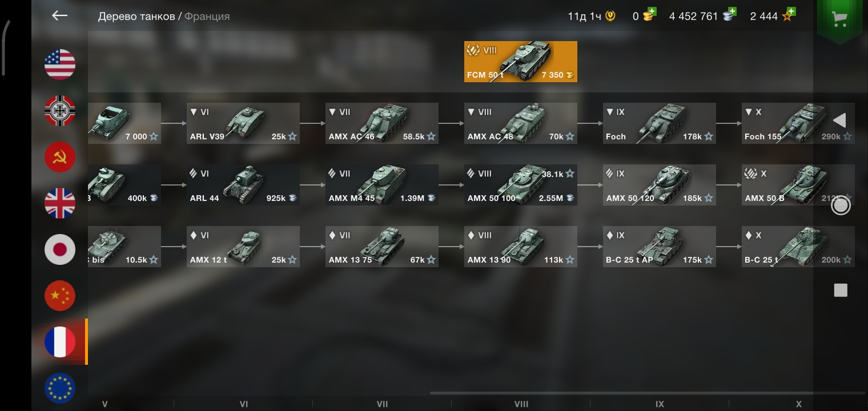Screen dimensions: 868x411
Task: Tap the premium time 11д 1ч indicator
Action: click(592, 16)
